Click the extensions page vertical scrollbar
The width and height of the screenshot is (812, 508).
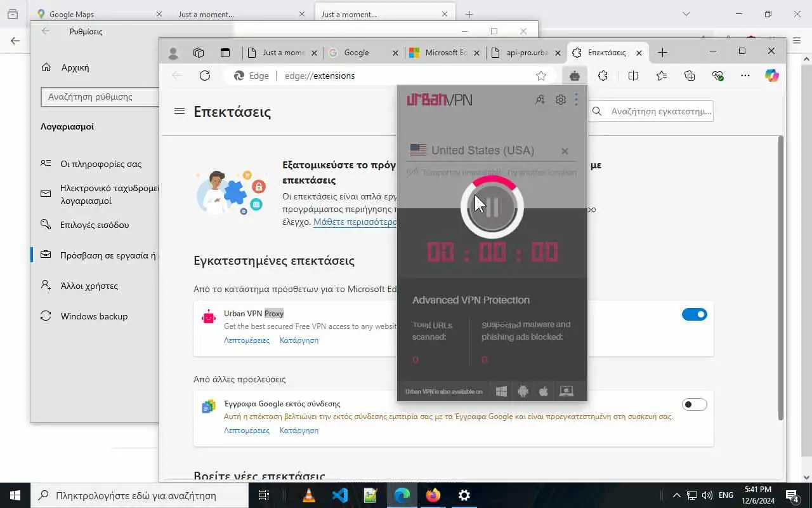coord(781,277)
